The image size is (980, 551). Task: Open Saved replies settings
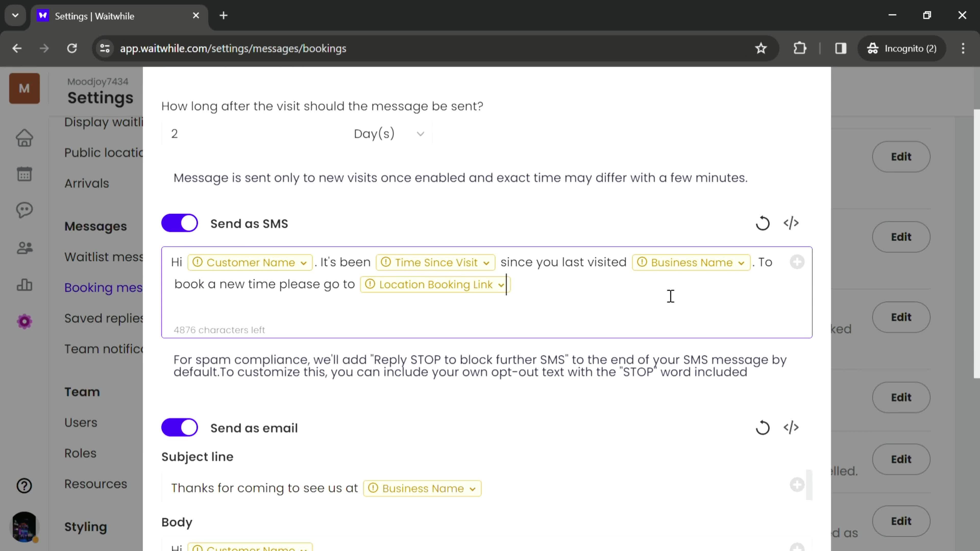tap(103, 318)
